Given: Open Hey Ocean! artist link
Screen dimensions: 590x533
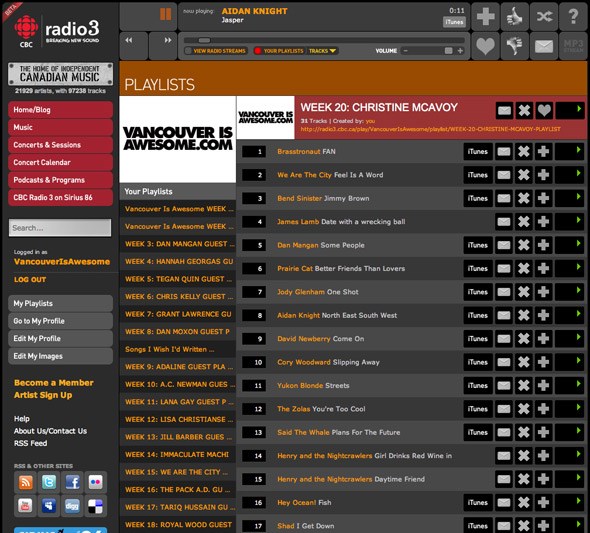Looking at the screenshot, I should [x=297, y=503].
